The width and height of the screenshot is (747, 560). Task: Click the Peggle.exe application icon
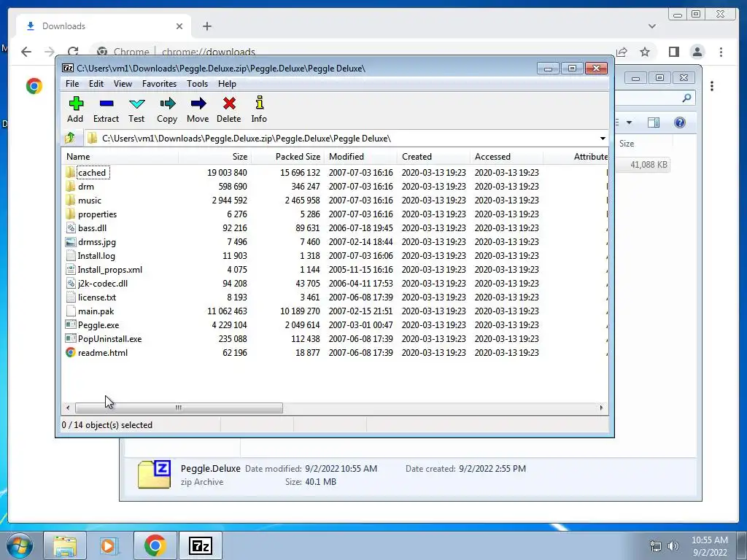(71, 324)
